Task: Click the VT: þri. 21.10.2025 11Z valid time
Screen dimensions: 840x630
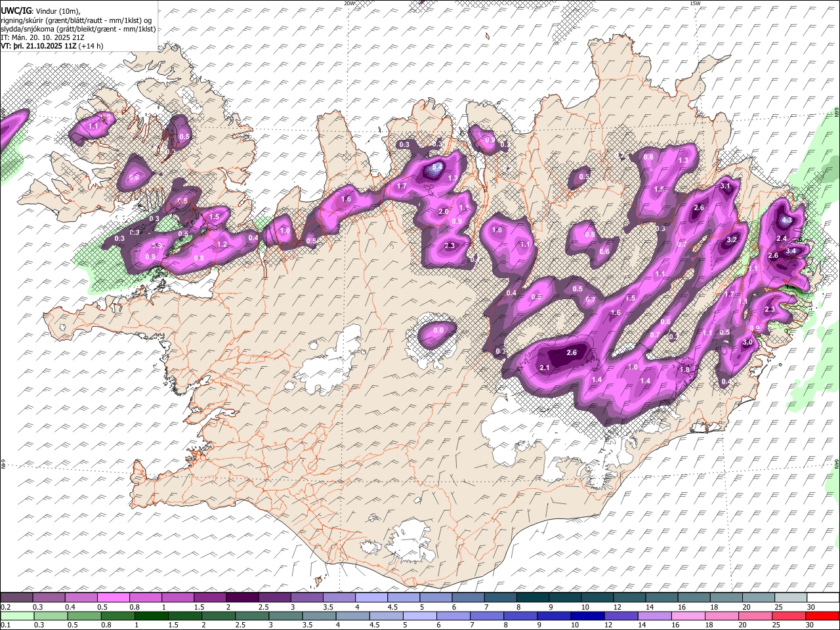Action: 38,47
